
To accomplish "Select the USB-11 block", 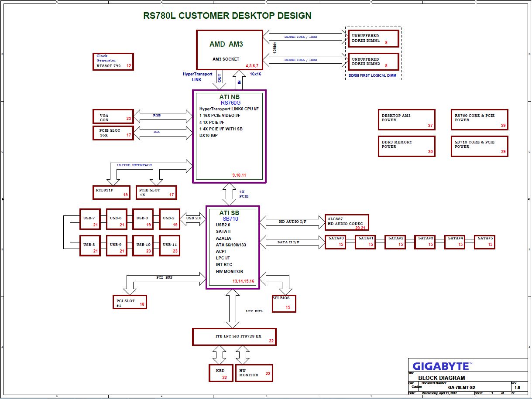I will (169, 246).
